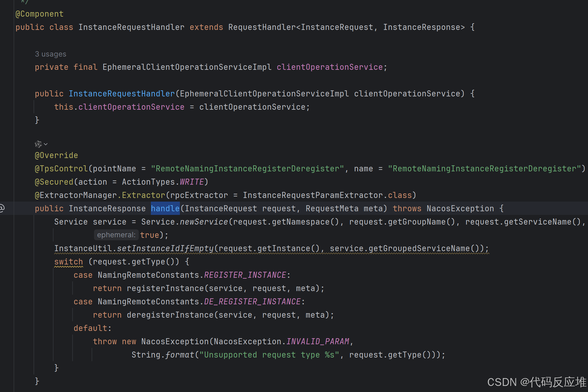Click the WRITE constant after ActionTypes
This screenshot has width=588, height=392.
[x=192, y=182]
